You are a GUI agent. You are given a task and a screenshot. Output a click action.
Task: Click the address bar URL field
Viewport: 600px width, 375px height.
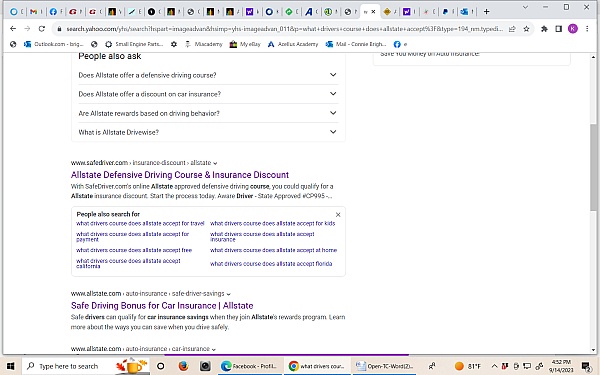(x=284, y=29)
